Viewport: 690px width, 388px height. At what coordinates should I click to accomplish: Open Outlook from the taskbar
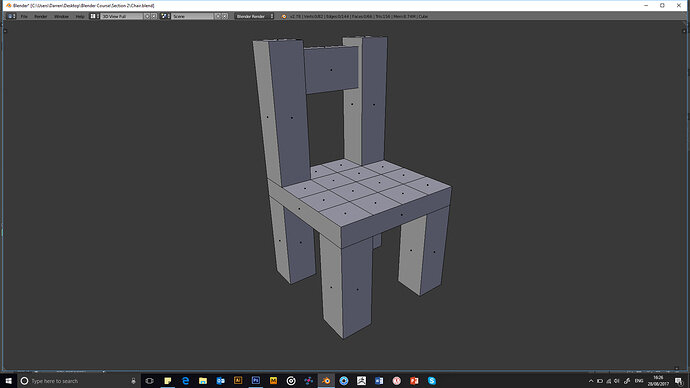(x=220, y=381)
